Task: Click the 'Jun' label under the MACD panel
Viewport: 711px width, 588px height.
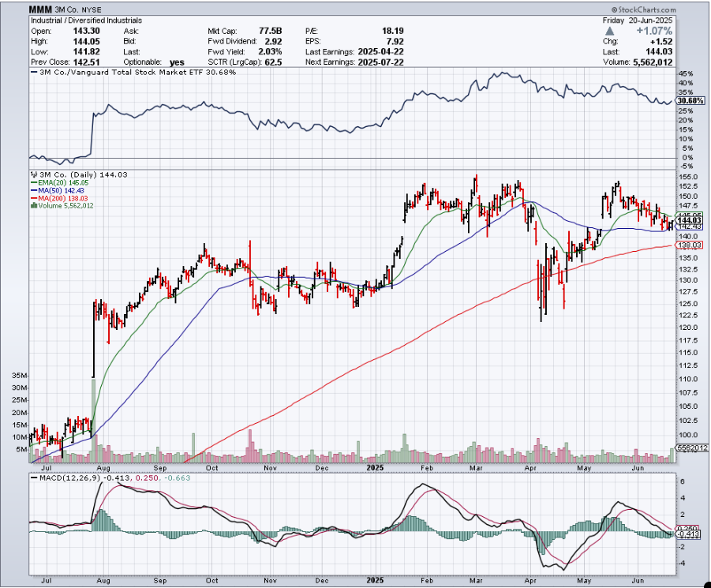Action: point(638,580)
